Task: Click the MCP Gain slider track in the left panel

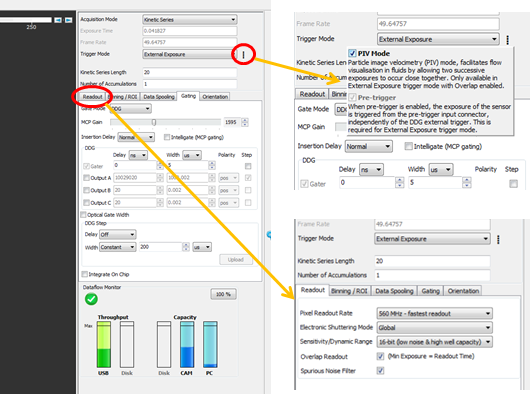Action: pos(166,122)
